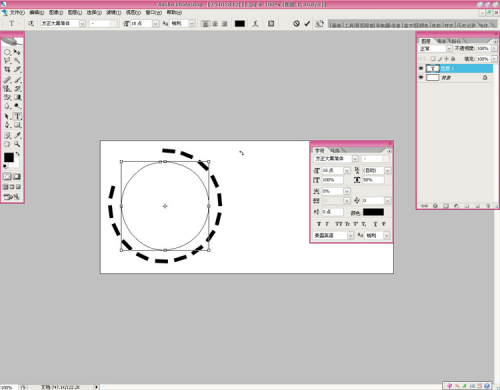
Task: Select the Type tool in toolbox
Action: (x=17, y=116)
